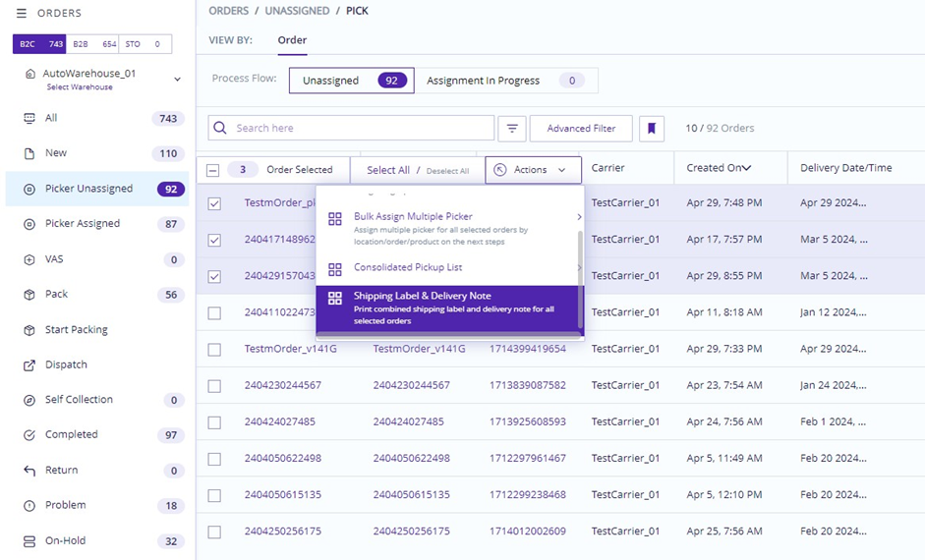925x560 pixels.
Task: Click the Search here input field
Action: pyautogui.click(x=351, y=128)
